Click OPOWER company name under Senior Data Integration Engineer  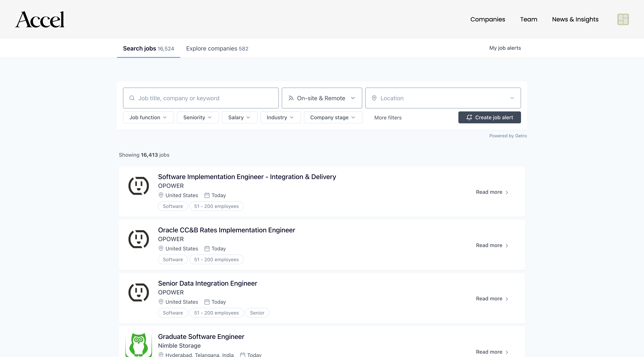click(171, 292)
